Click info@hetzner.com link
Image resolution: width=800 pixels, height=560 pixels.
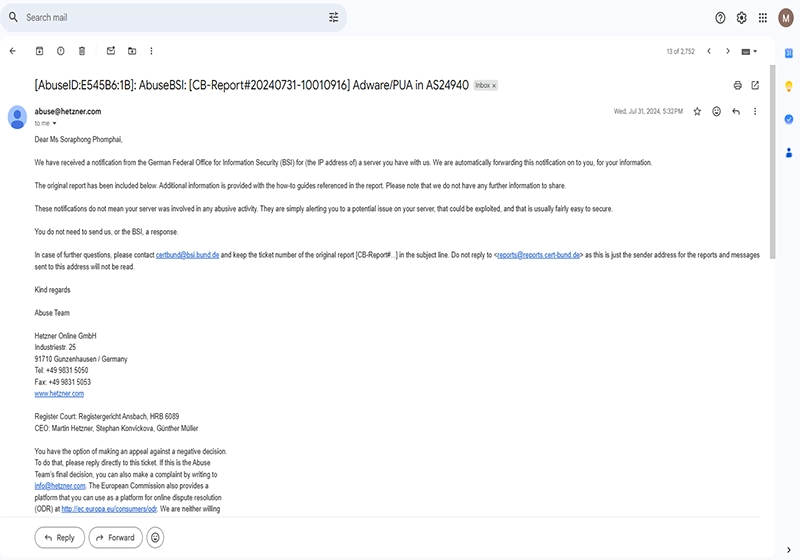60,486
